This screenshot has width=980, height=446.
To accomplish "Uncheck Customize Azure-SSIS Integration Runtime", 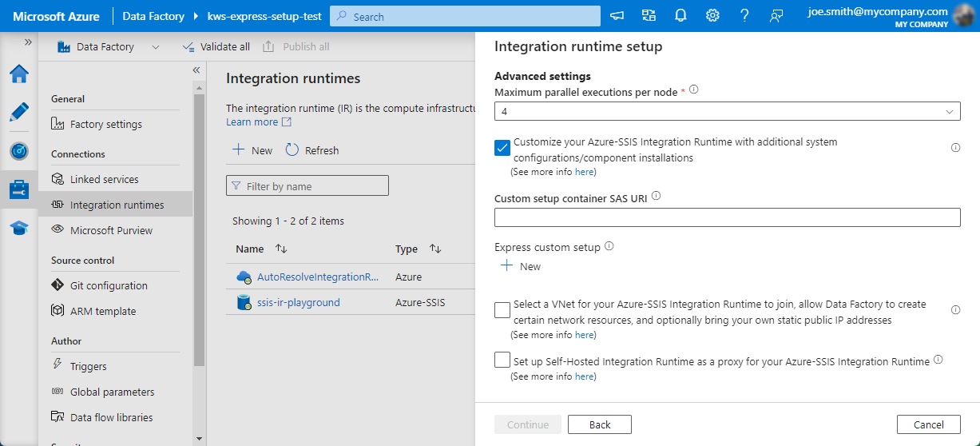I will [x=502, y=148].
